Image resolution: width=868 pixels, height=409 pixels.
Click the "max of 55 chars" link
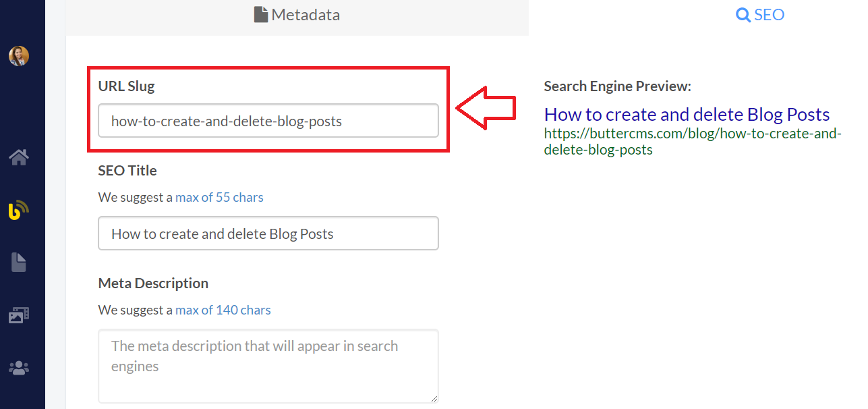[219, 197]
